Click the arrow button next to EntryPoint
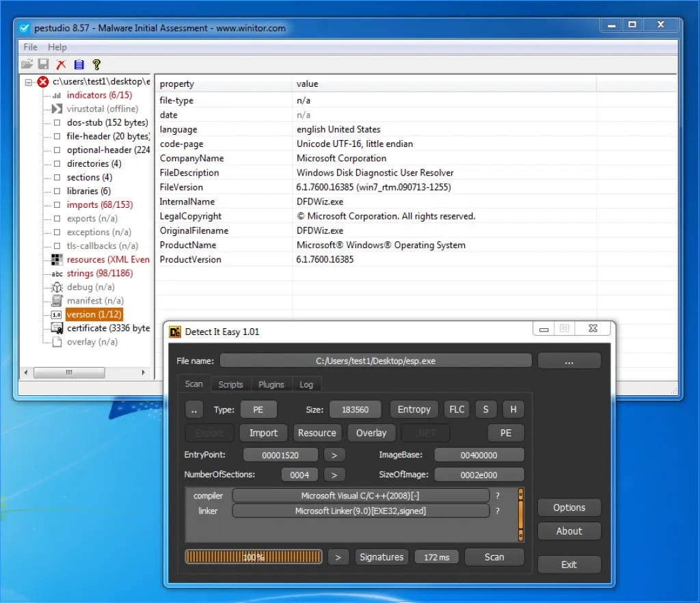The width and height of the screenshot is (700, 603). pyautogui.click(x=334, y=455)
